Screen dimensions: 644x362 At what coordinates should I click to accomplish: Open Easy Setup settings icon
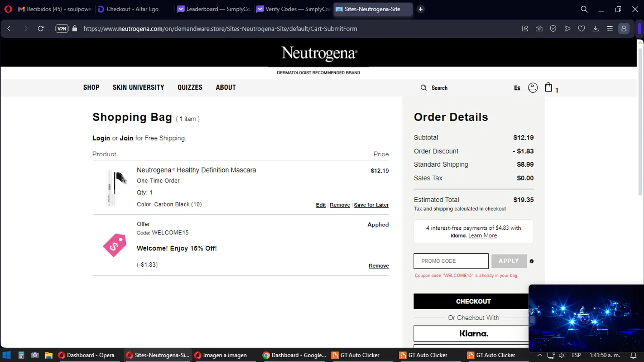pos(610,29)
